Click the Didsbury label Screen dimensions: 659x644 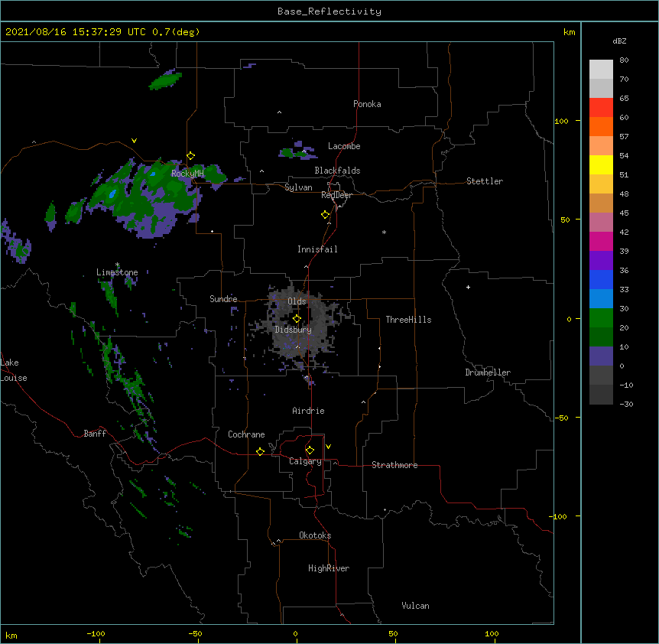tap(293, 330)
